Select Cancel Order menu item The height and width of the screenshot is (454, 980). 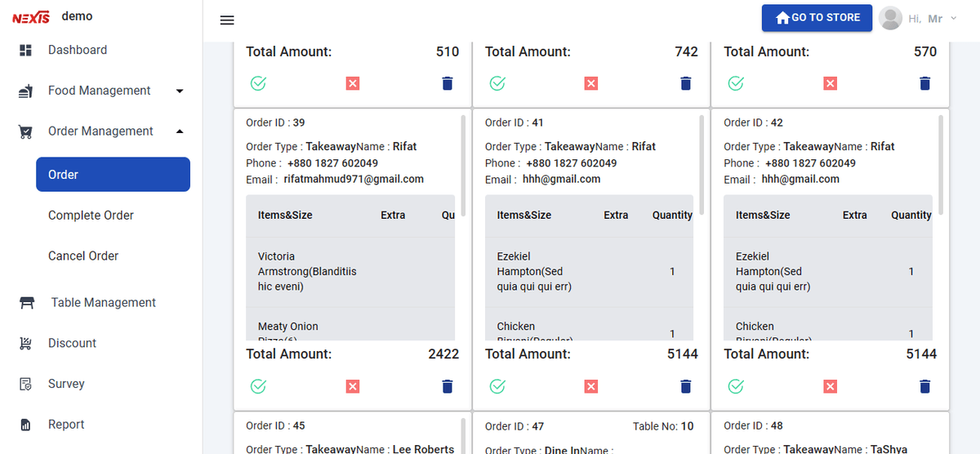coord(83,256)
